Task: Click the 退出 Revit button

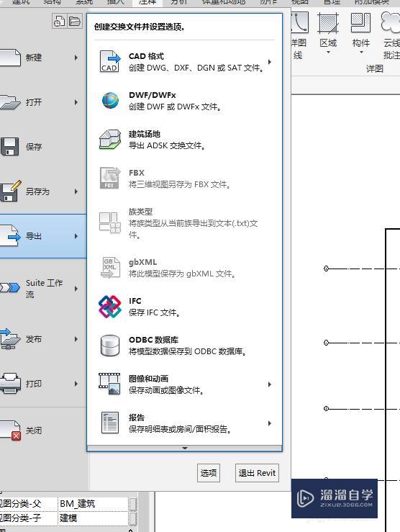Action: coord(257,473)
